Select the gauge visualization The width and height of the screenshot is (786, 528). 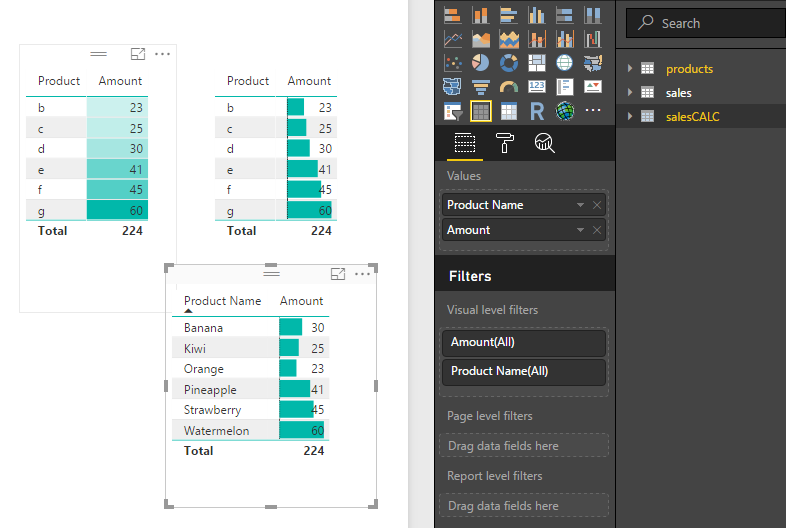509,87
